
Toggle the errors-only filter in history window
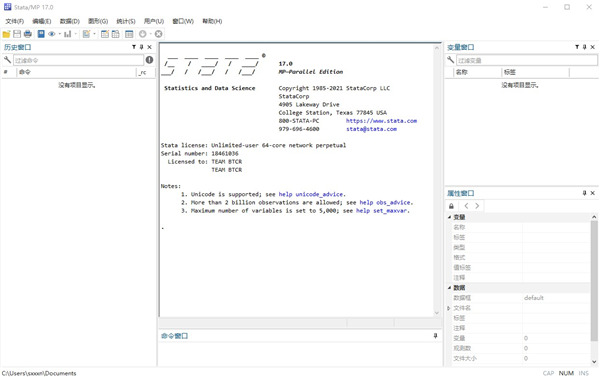(x=149, y=60)
